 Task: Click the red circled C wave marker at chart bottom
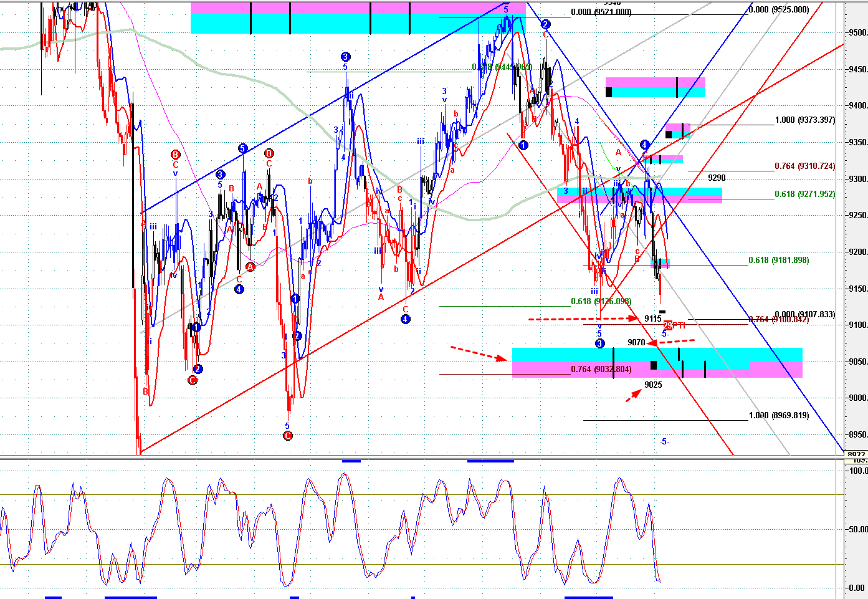click(288, 436)
